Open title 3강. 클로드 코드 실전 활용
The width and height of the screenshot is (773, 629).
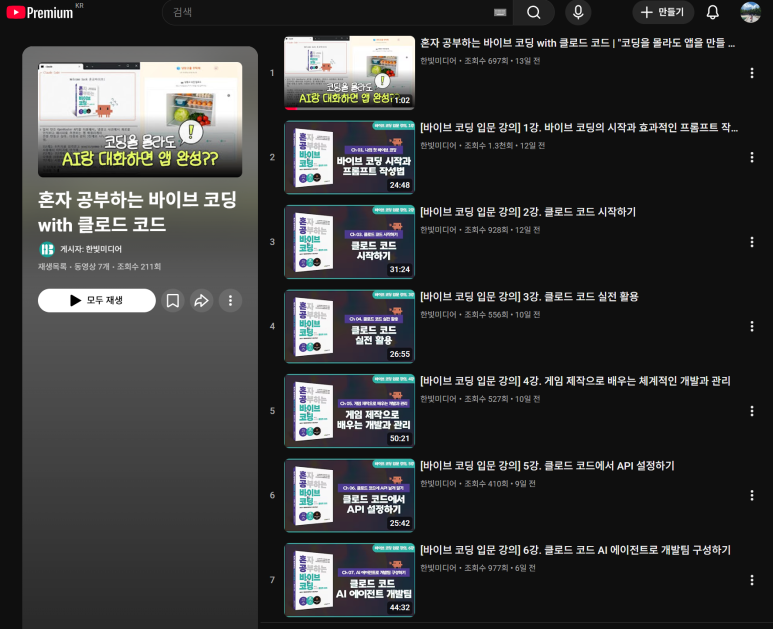[529, 296]
